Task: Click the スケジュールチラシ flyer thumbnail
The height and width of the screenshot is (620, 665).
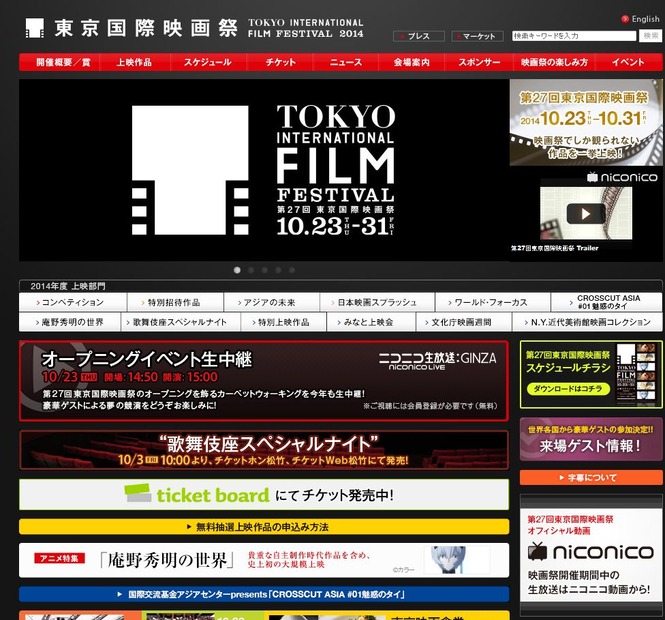Action: (636, 374)
